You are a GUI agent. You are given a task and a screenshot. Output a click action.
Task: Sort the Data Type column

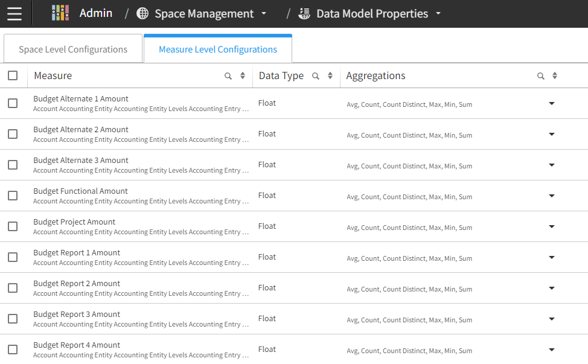(x=330, y=76)
